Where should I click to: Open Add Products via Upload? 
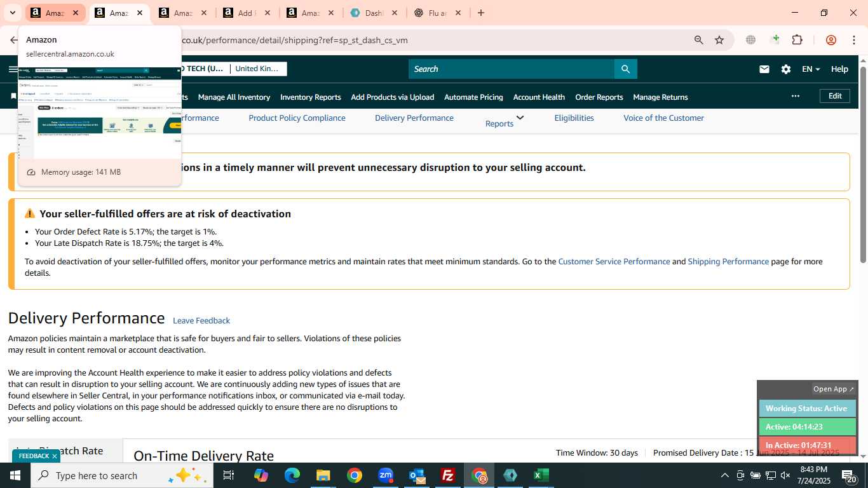pyautogui.click(x=393, y=97)
